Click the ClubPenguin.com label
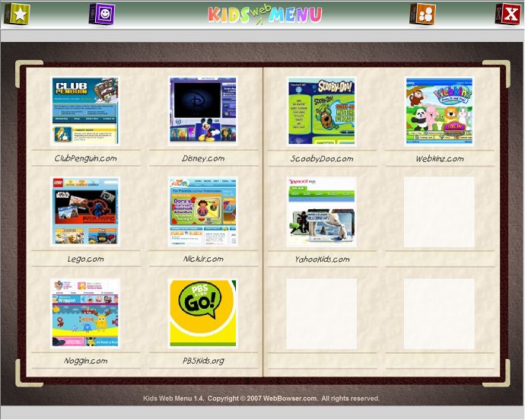Viewport: 525px width, 420px height. pyautogui.click(x=86, y=158)
